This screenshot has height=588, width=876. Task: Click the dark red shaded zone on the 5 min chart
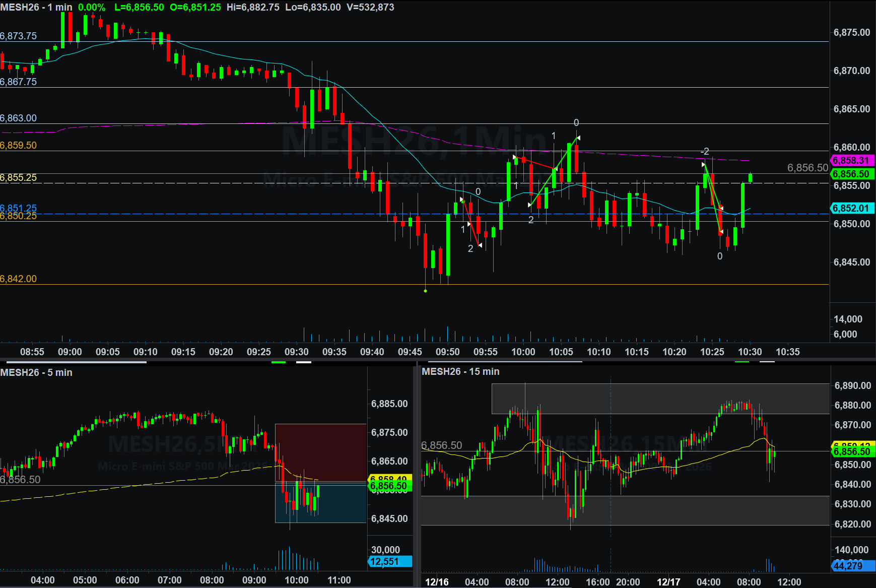(x=320, y=452)
